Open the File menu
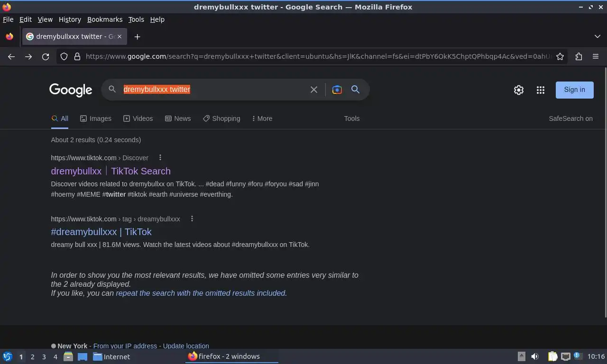Image resolution: width=607 pixels, height=364 pixels. pyautogui.click(x=8, y=19)
